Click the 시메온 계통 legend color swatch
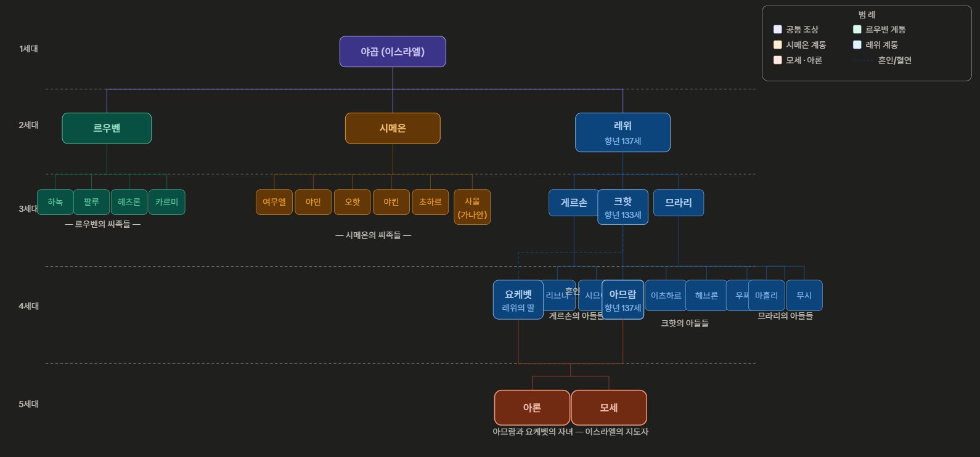The width and height of the screenshot is (980, 457). click(778, 45)
